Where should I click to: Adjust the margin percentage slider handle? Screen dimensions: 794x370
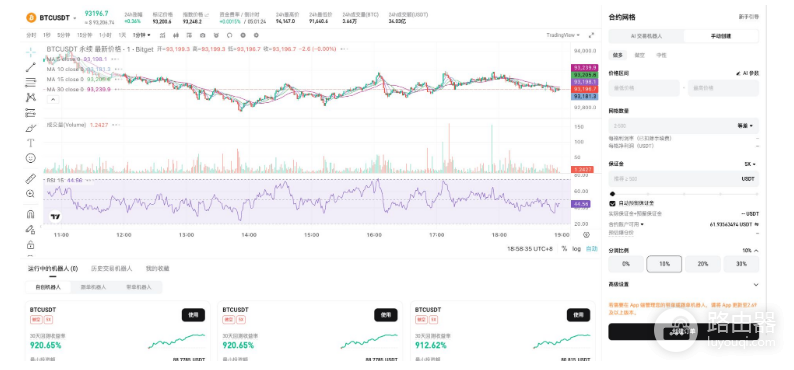click(x=613, y=194)
